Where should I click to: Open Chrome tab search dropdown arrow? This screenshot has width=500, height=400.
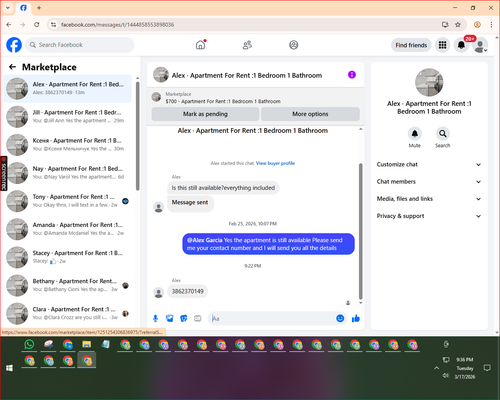click(x=8, y=8)
